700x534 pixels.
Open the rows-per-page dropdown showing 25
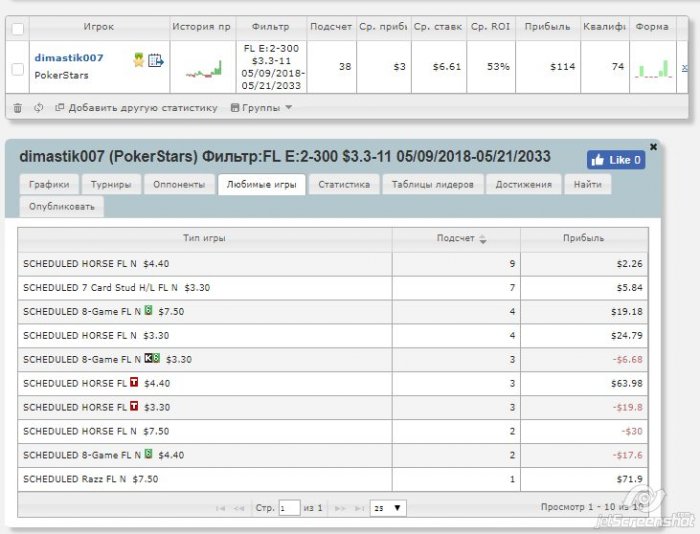click(x=388, y=508)
